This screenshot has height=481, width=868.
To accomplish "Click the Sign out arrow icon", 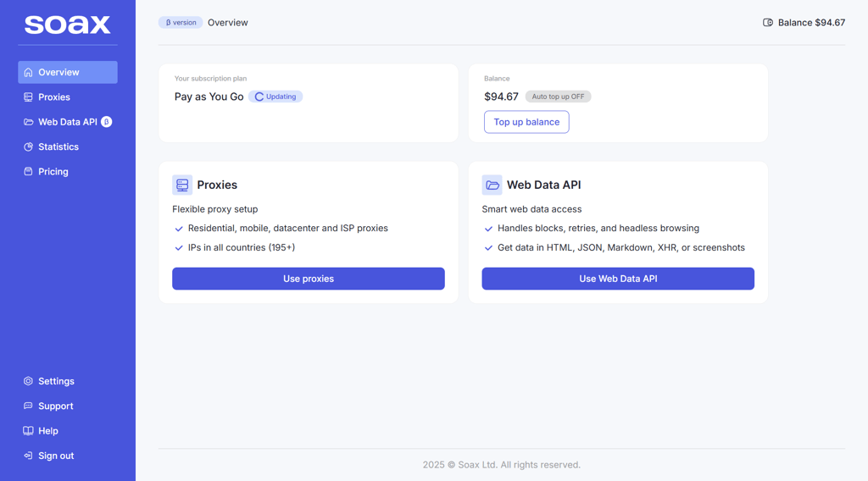I will tap(28, 456).
